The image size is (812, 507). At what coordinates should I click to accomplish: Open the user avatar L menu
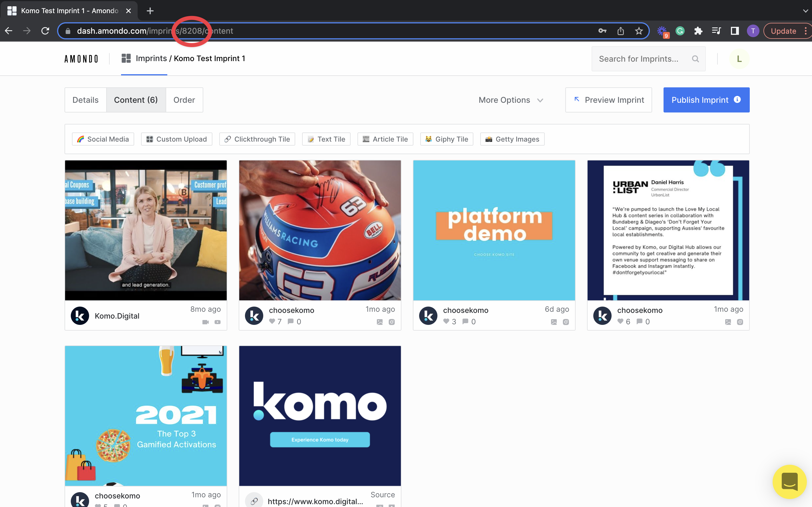[x=739, y=59]
